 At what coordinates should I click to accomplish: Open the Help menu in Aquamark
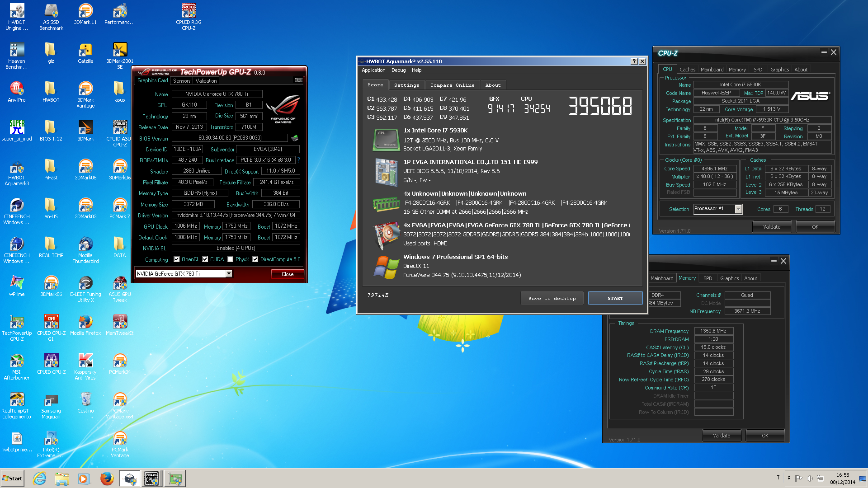pos(416,70)
